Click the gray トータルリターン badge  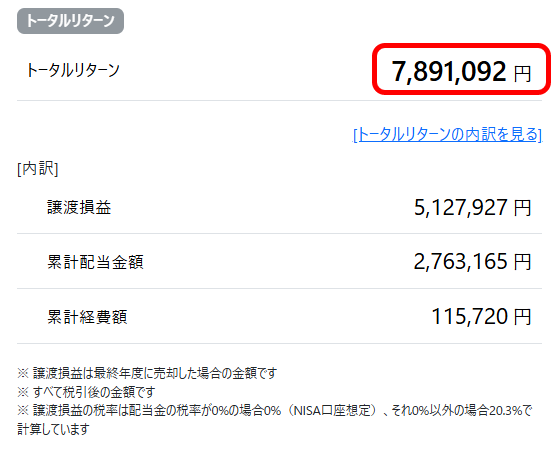pyautogui.click(x=70, y=21)
